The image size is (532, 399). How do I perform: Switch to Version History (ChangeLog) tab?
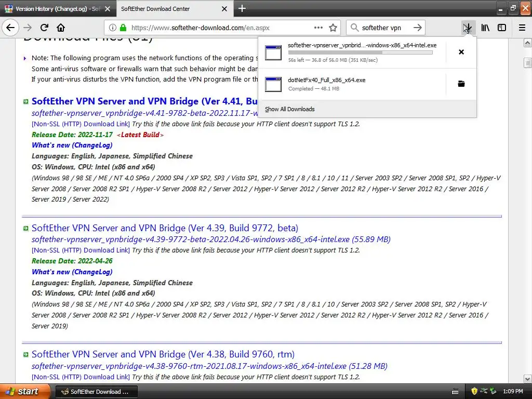(58, 9)
